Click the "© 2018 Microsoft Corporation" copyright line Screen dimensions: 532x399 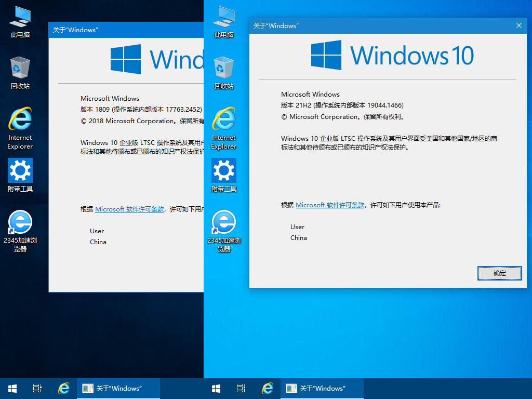[x=142, y=121]
